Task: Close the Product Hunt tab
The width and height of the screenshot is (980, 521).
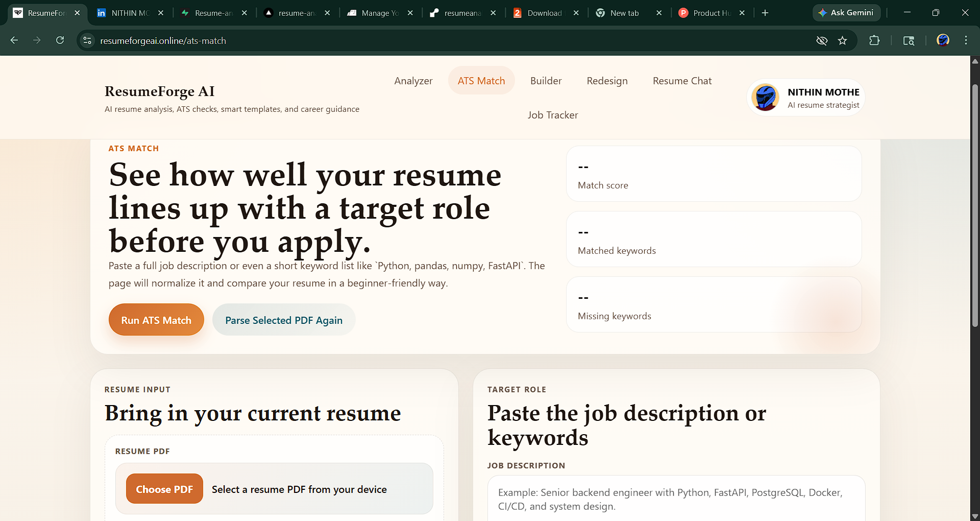Action: click(x=742, y=13)
